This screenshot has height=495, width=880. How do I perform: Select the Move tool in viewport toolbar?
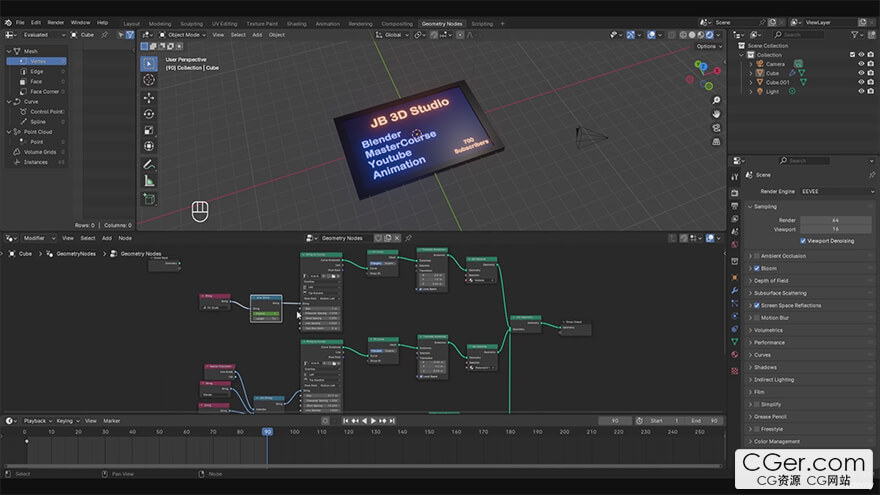[x=149, y=97]
